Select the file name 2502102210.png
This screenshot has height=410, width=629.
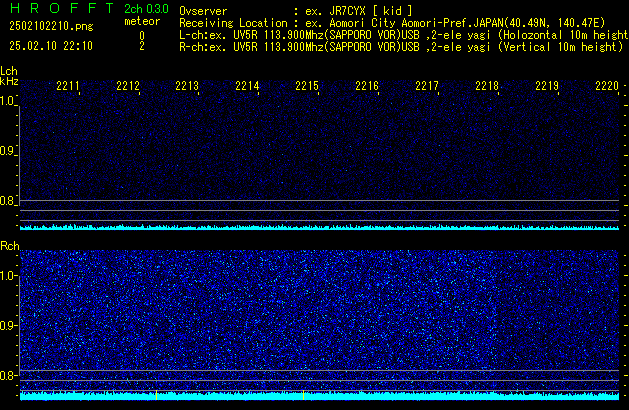click(51, 26)
